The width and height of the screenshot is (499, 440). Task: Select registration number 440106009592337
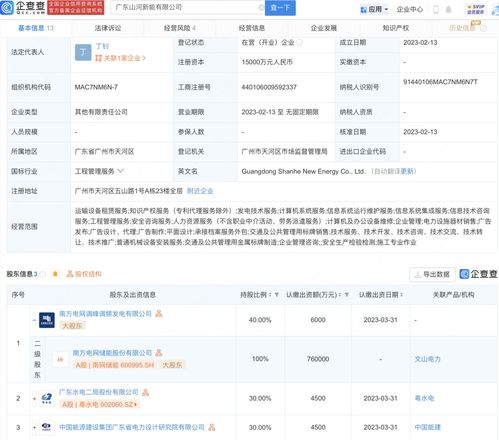269,87
